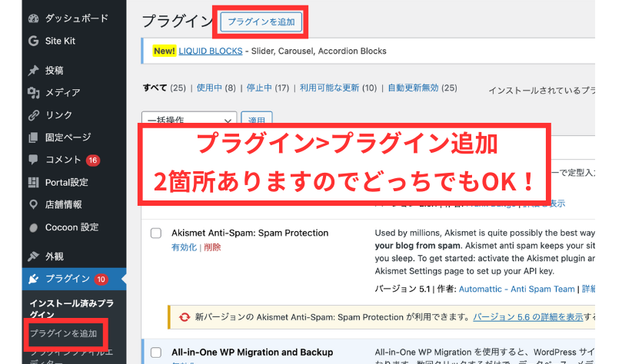Viewport: 632px width, 364px height.
Task: Click the speech bubble icon beside コメント
Action: tap(34, 160)
